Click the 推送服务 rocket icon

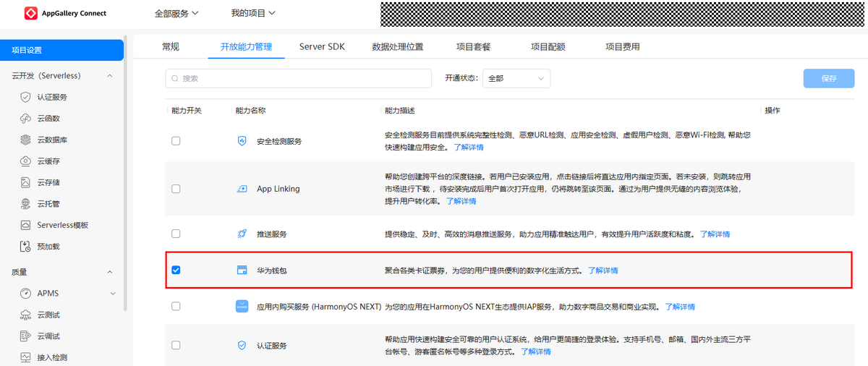coord(242,234)
